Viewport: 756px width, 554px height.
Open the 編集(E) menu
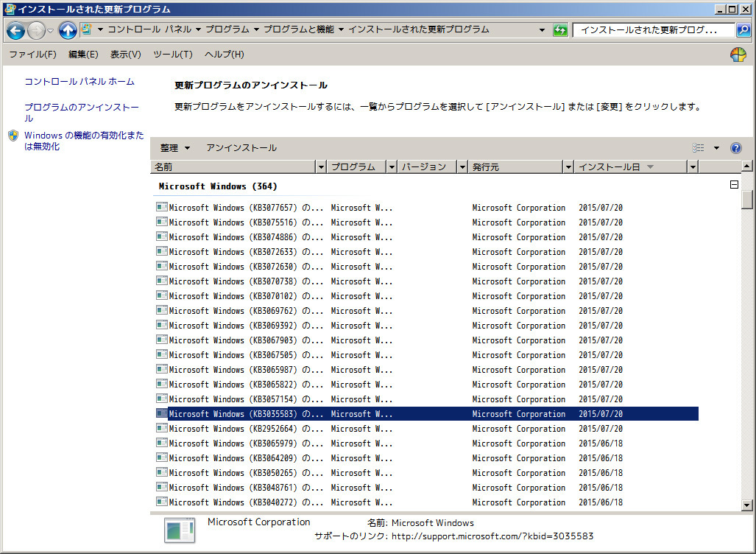coord(83,55)
